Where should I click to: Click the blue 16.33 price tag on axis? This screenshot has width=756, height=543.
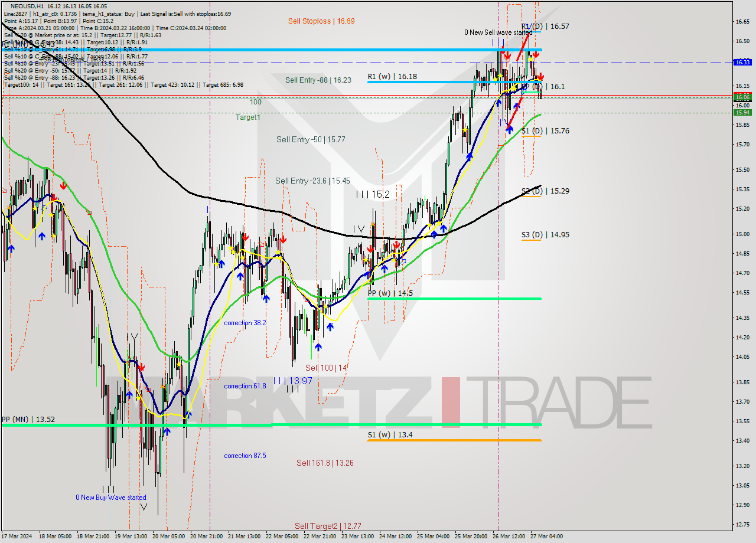[742, 62]
